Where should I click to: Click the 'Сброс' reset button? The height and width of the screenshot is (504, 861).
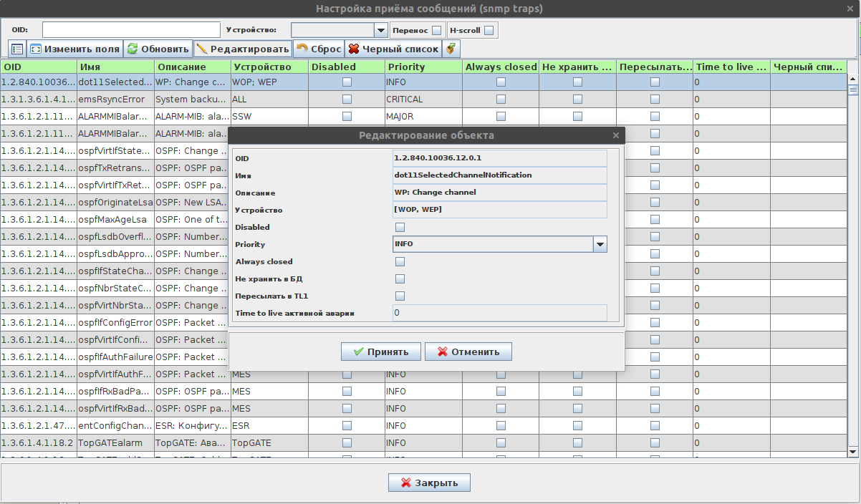point(318,49)
